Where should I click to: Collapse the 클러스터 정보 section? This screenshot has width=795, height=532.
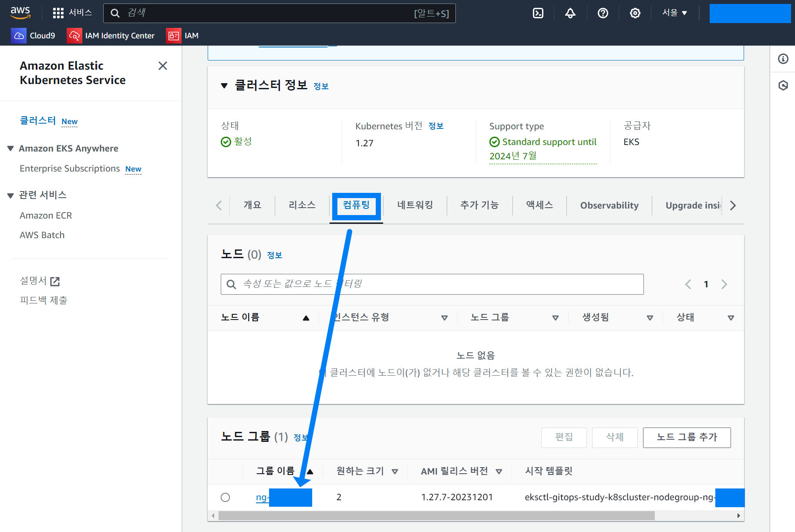tap(224, 86)
